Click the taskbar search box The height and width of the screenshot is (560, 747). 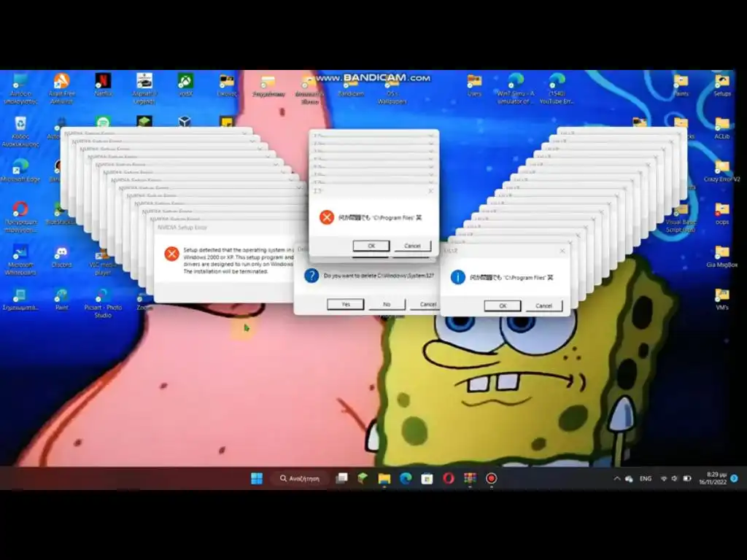click(x=300, y=478)
